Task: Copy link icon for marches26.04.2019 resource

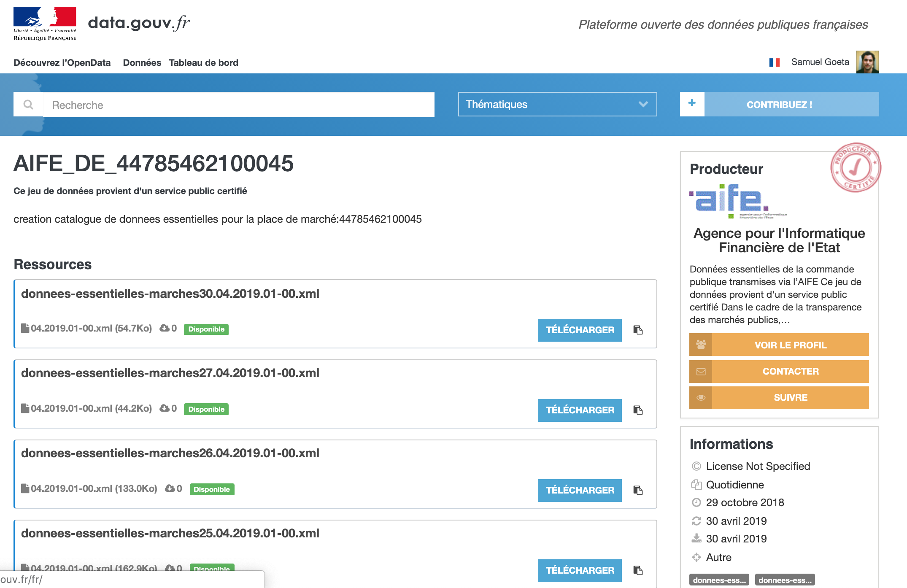Action: coord(638,490)
